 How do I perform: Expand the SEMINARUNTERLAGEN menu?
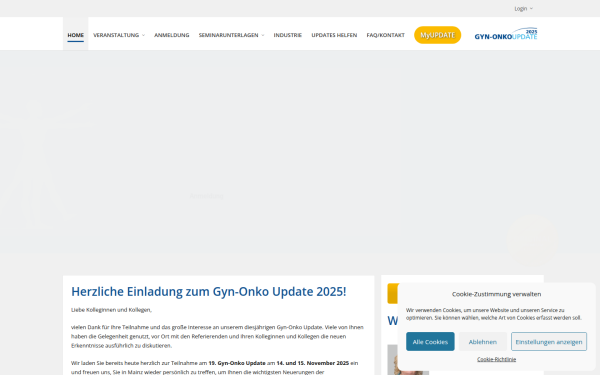pyautogui.click(x=231, y=35)
